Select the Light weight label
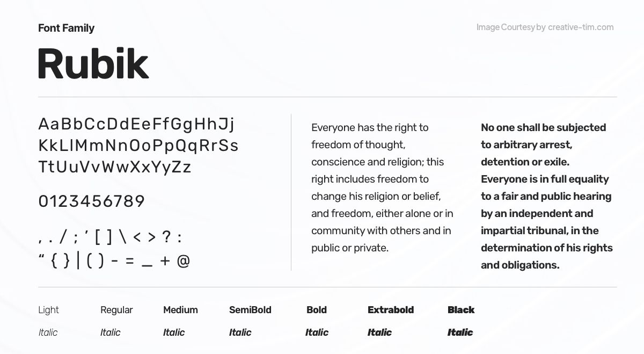 tap(48, 310)
